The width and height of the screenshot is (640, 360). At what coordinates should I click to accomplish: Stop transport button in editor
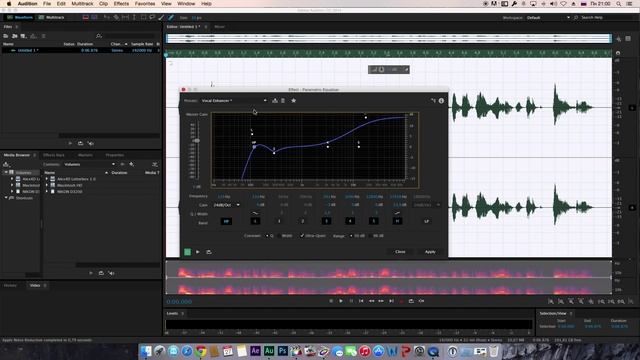(331, 301)
